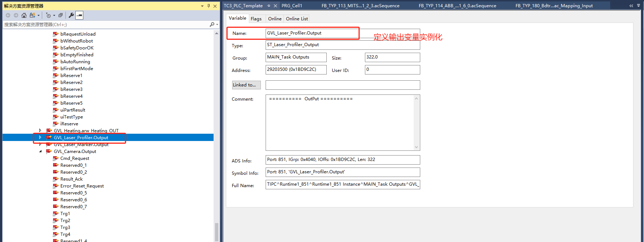Open the view switcher dropdown arrow

tap(39, 15)
